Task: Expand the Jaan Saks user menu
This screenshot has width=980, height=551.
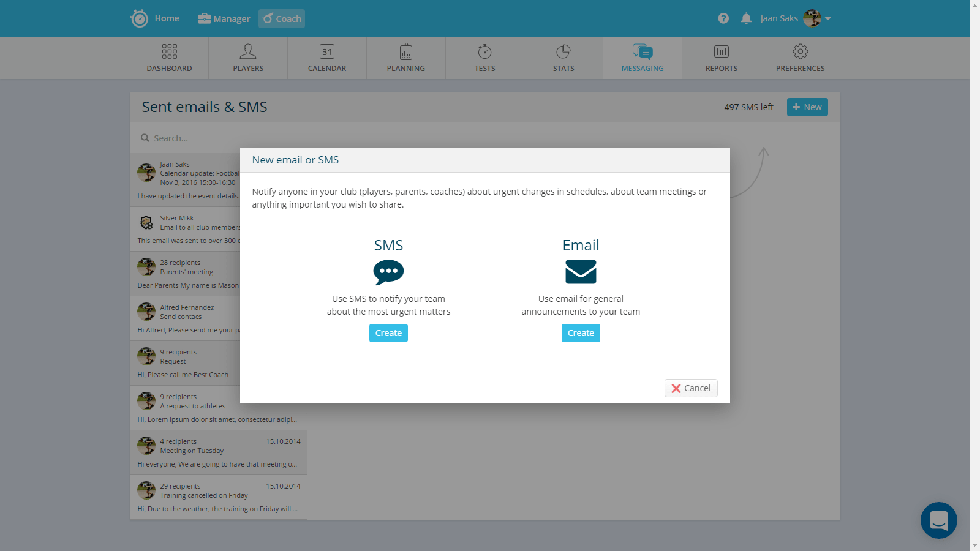Action: click(827, 18)
